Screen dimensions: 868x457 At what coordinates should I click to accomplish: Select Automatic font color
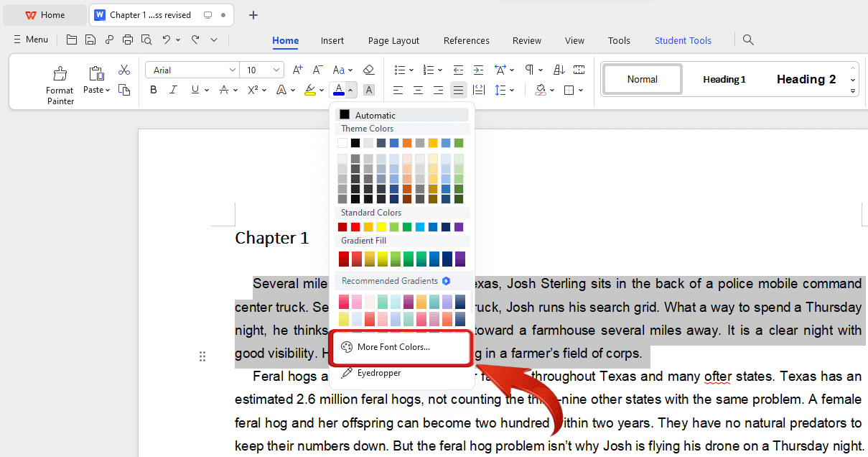click(x=375, y=115)
